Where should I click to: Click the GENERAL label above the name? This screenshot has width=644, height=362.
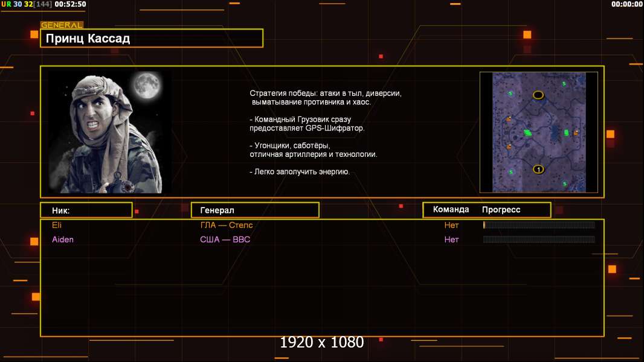(62, 25)
